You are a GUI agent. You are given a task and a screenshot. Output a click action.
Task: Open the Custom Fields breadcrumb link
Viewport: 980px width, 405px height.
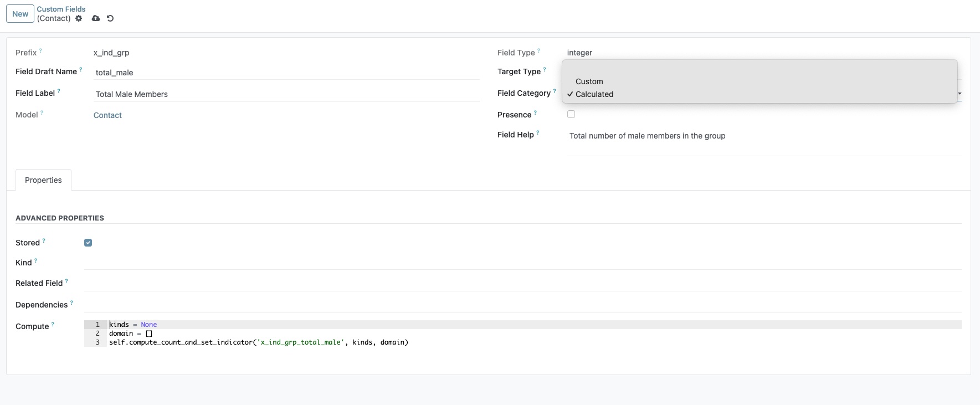click(61, 9)
